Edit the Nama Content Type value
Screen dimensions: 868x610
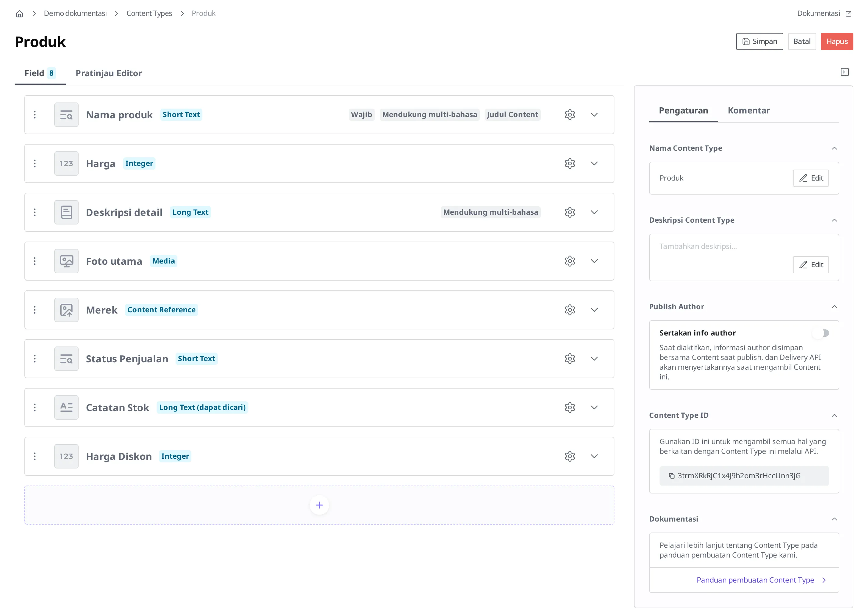pos(811,178)
